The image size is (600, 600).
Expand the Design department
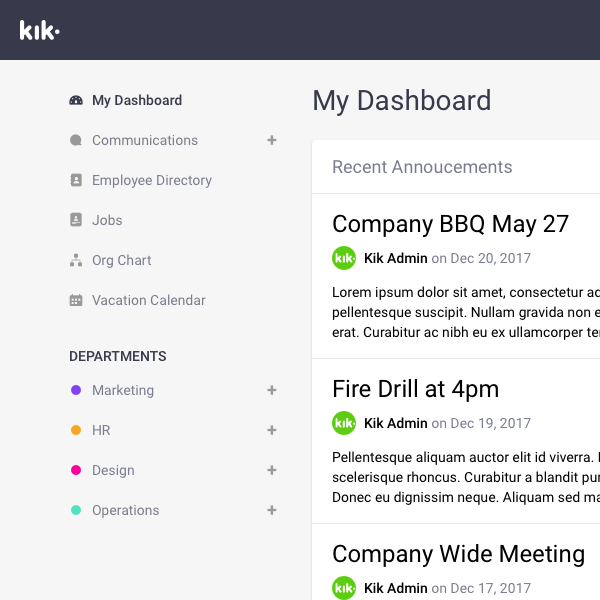(x=271, y=470)
